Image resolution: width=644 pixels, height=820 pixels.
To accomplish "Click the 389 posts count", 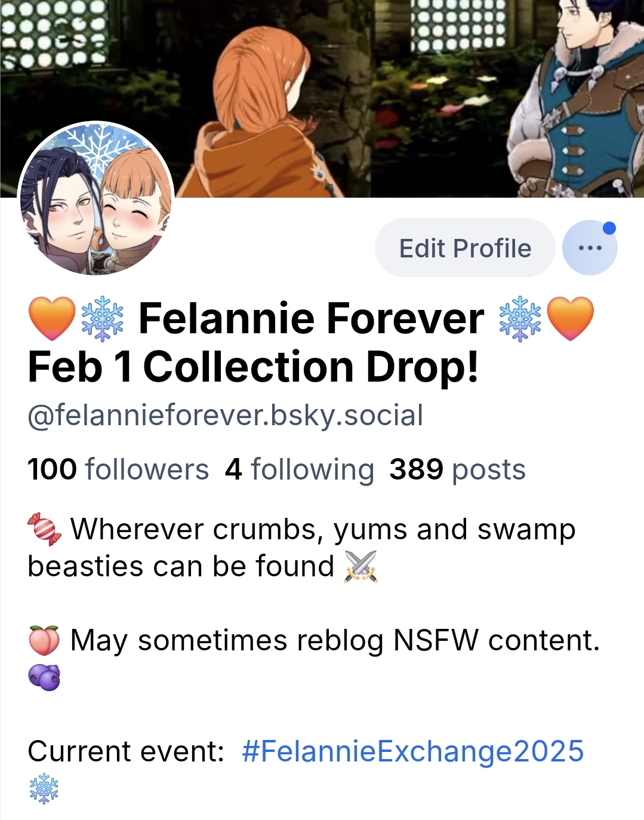I will (x=458, y=469).
